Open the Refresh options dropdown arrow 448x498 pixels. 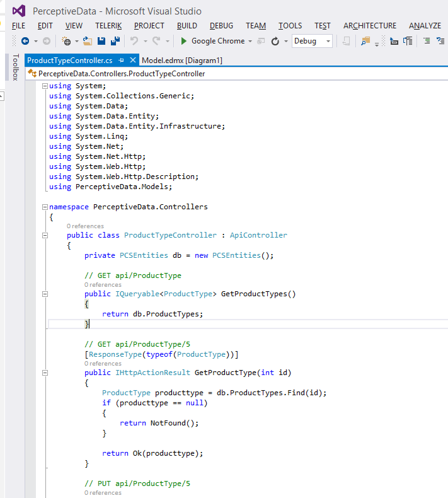pos(286,41)
